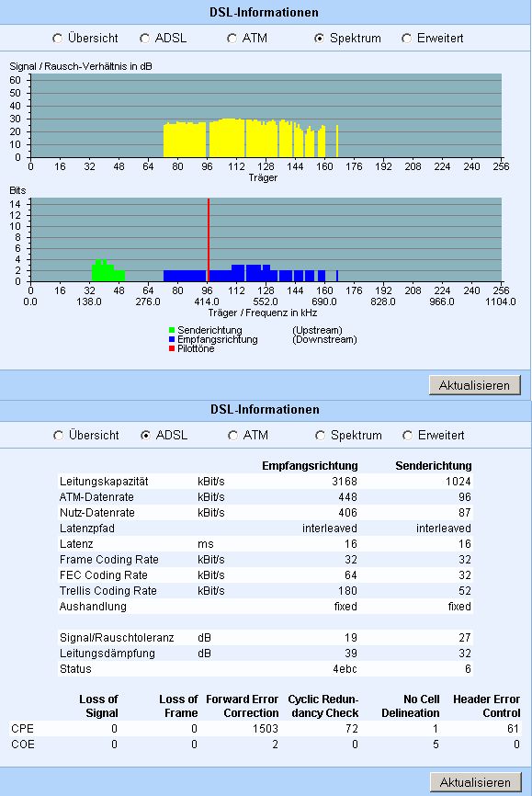Click the 'Leitungskapazität' row label

click(x=104, y=482)
